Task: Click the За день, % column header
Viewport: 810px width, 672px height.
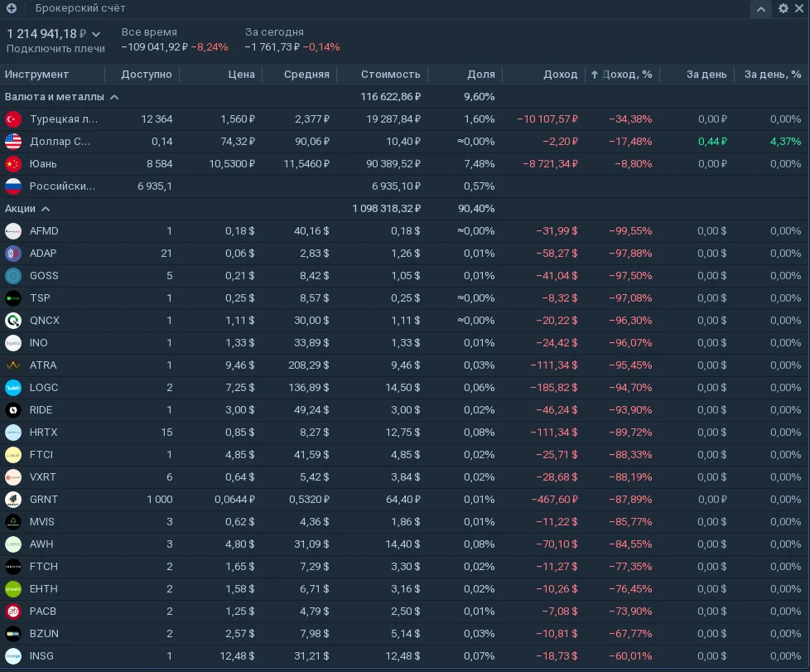Action: tap(772, 75)
